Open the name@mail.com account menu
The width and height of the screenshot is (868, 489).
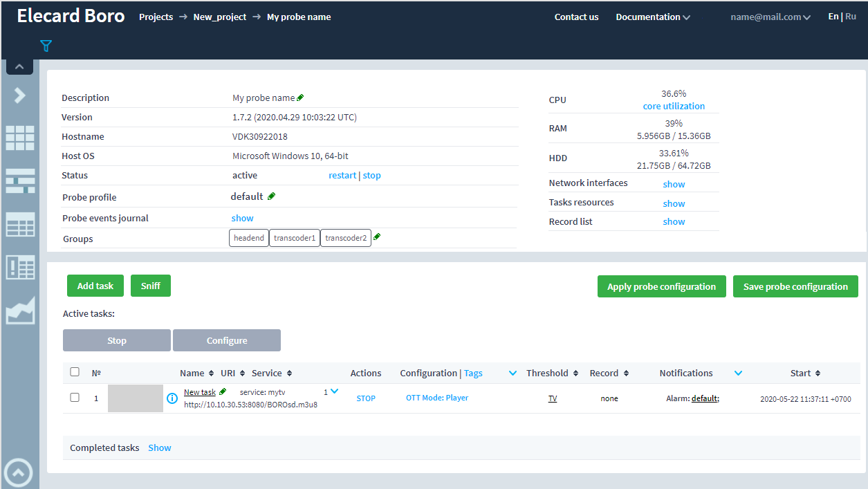click(x=770, y=17)
